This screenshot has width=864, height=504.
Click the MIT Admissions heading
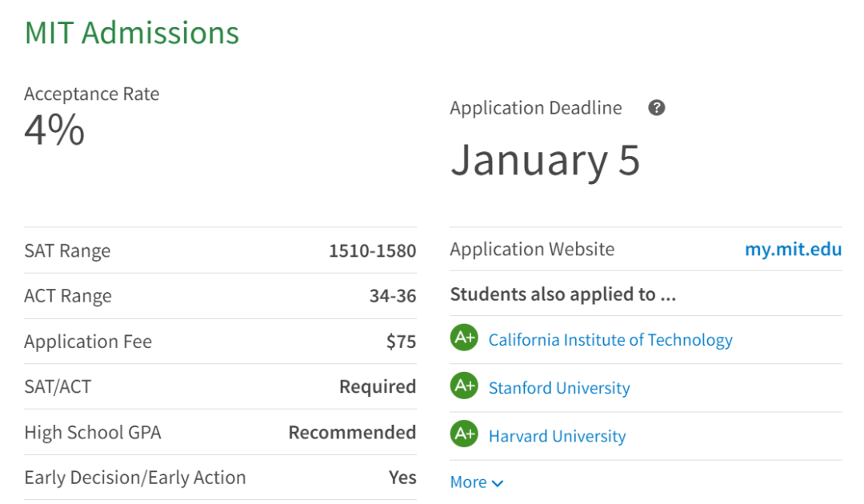[x=132, y=33]
